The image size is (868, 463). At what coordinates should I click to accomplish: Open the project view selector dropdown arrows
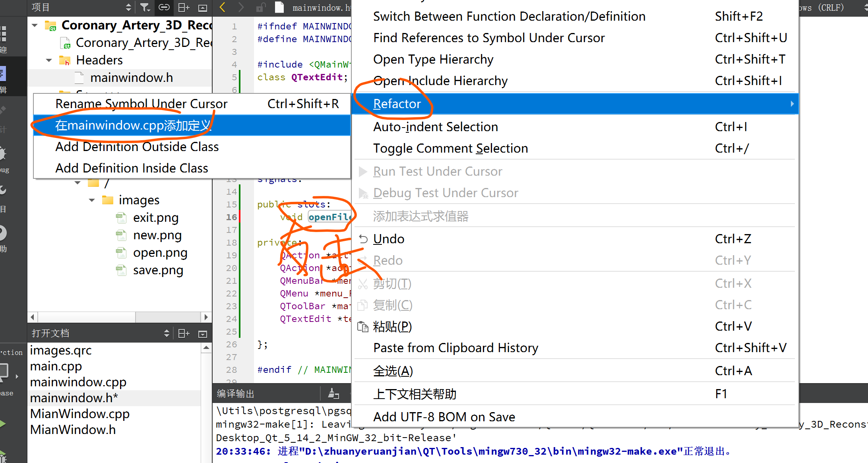[x=128, y=7]
